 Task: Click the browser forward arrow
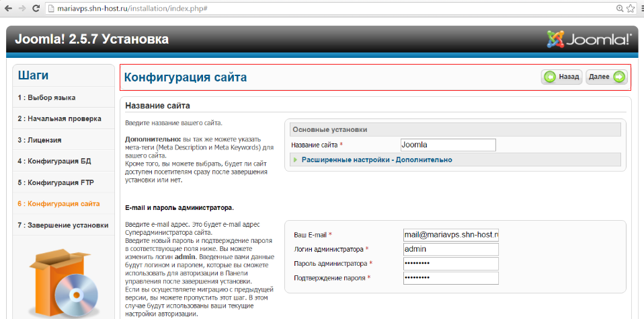tap(22, 8)
